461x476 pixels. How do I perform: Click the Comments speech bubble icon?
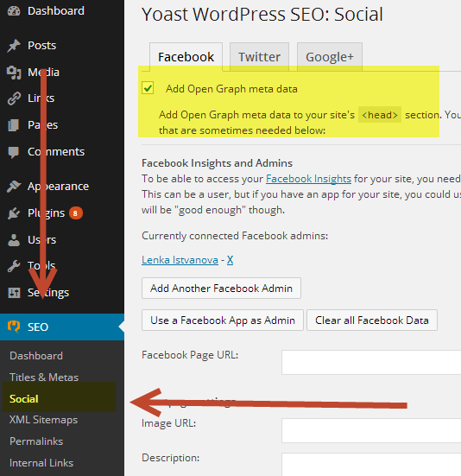point(14,152)
